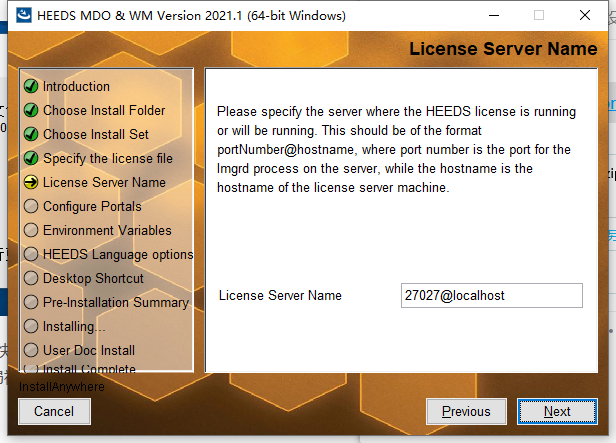
Task: Click the empty circle beside Installing...
Action: 31,326
